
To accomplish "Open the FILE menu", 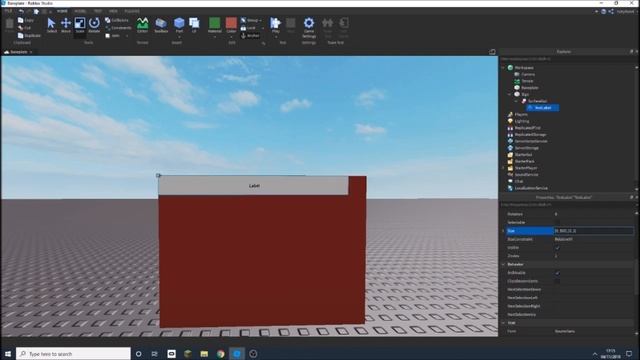I will 8,11.
